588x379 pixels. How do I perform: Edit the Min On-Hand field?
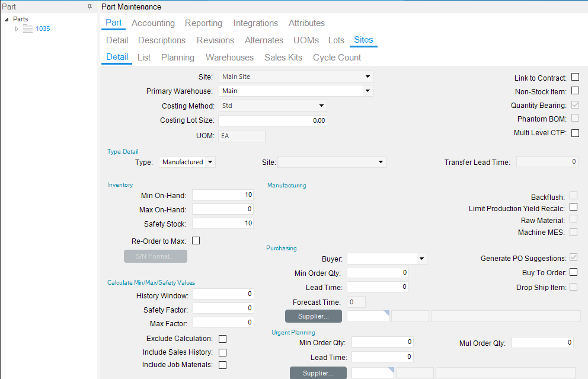click(223, 195)
